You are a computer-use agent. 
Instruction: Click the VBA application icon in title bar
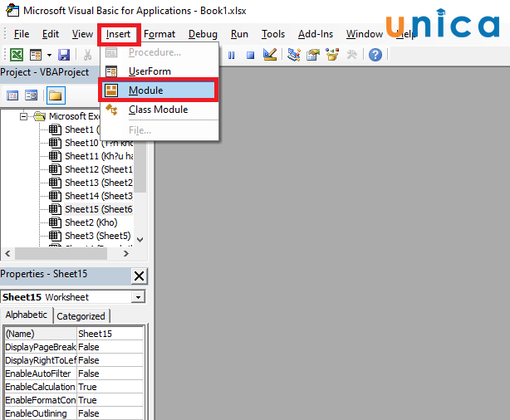(12, 10)
